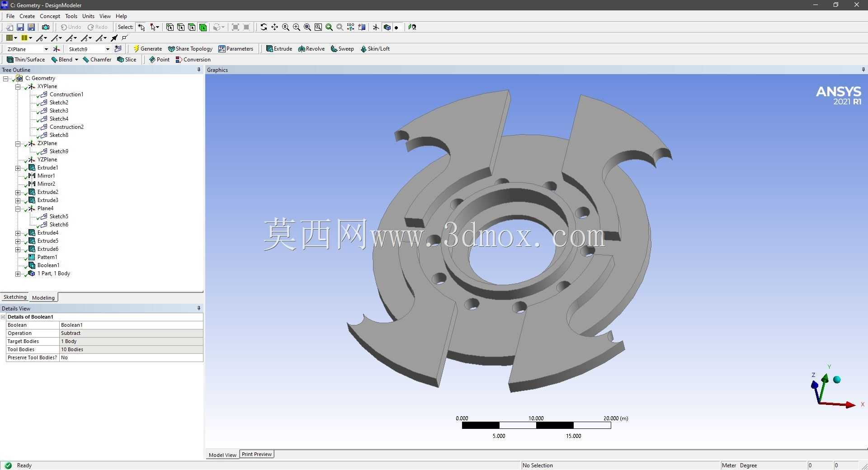Click the New Plane icon

point(57,49)
